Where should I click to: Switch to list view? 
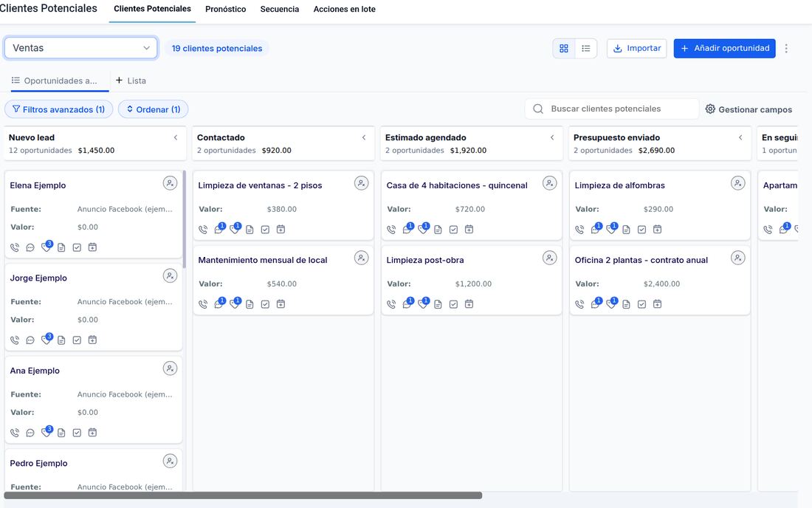click(585, 48)
